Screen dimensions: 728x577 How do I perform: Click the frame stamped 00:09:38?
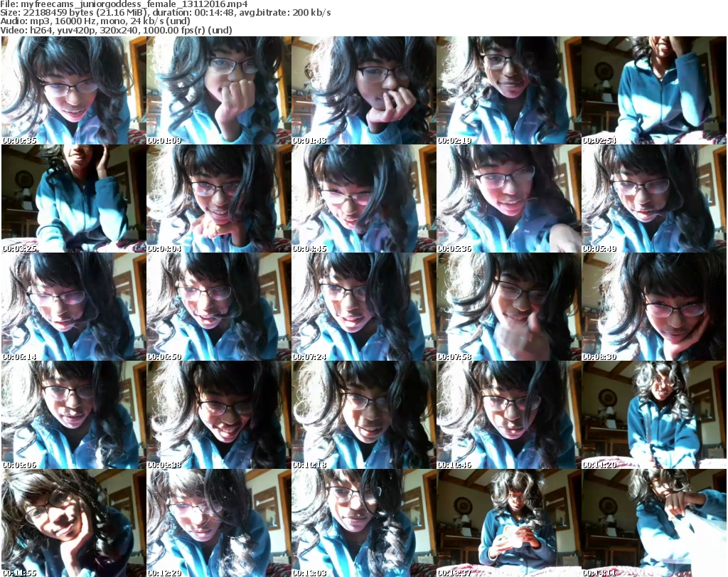coord(219,415)
